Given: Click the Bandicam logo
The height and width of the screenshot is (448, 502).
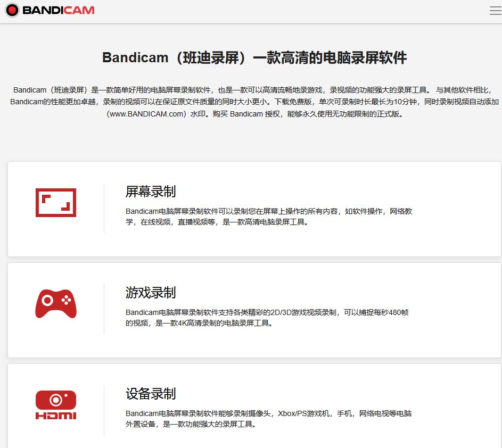Looking at the screenshot, I should pos(50,10).
